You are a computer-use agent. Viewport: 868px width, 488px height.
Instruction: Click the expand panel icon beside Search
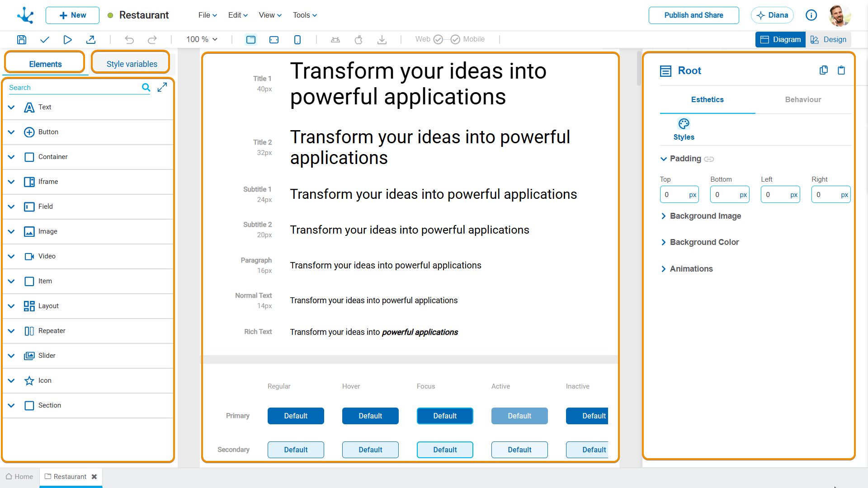coord(162,87)
